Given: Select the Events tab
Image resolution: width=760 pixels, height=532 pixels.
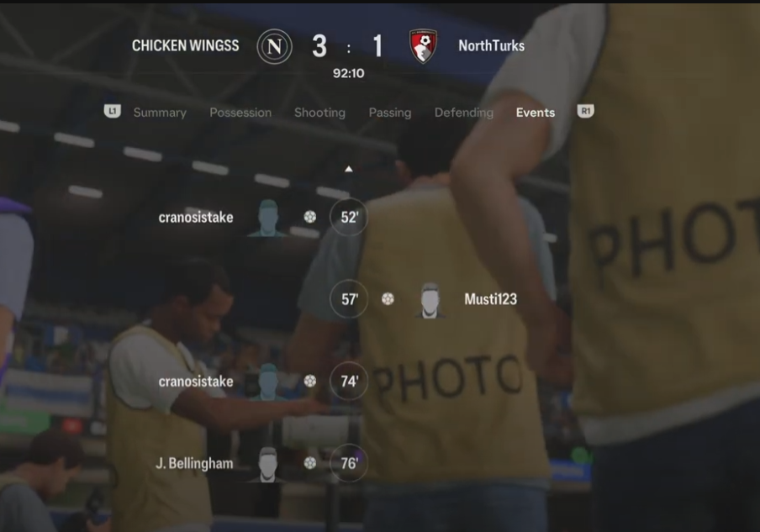Looking at the screenshot, I should [536, 113].
